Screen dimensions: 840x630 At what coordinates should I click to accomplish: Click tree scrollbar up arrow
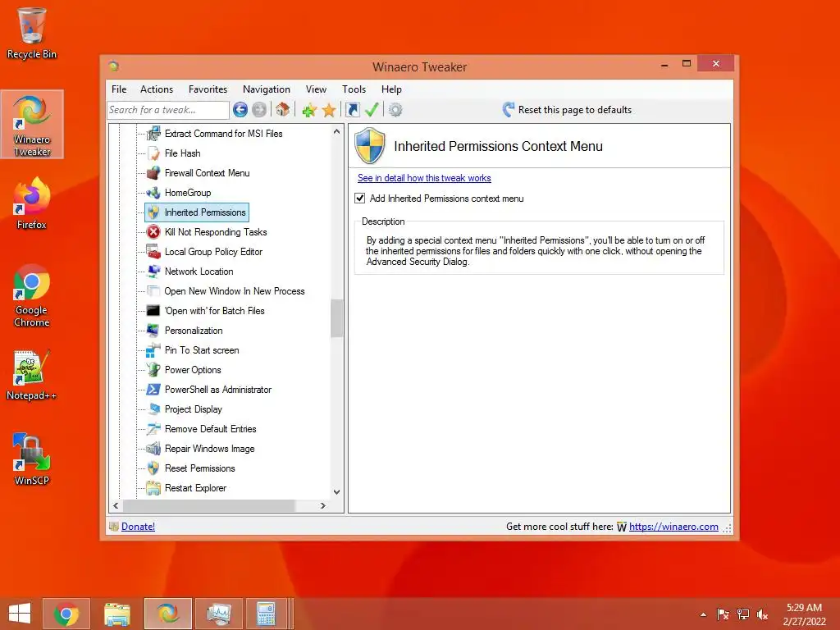coord(336,131)
